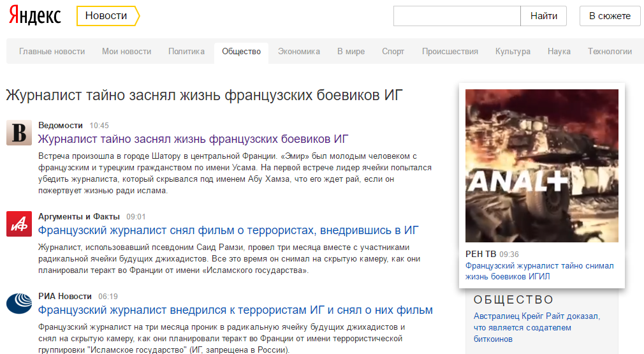Open РИА Новости headline about терористам ИГ

[235, 311]
